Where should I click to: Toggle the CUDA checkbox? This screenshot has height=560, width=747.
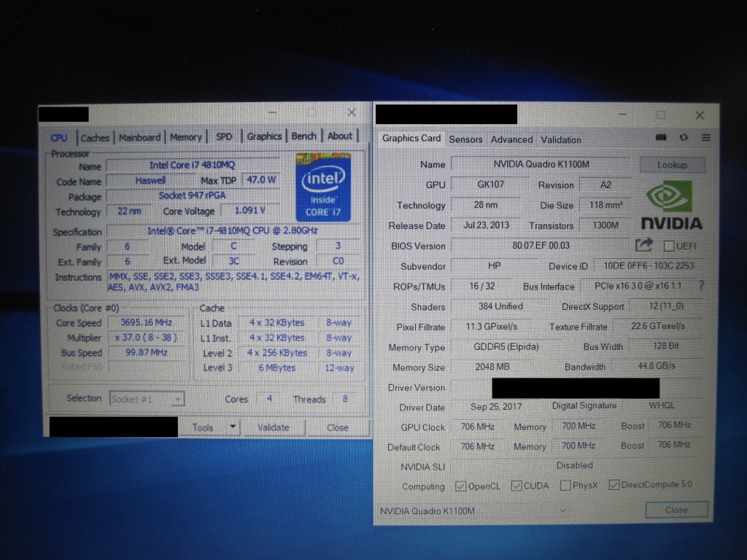point(516,486)
